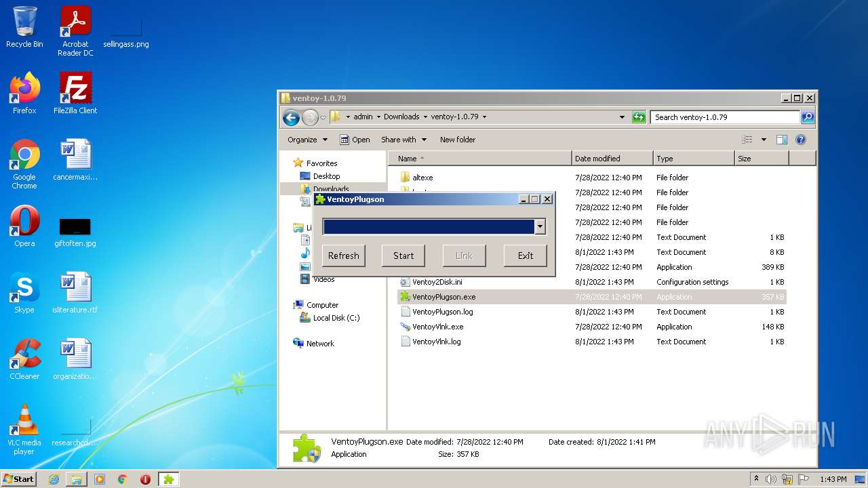The image size is (868, 488).
Task: Sort by Size column header
Action: coord(762,159)
